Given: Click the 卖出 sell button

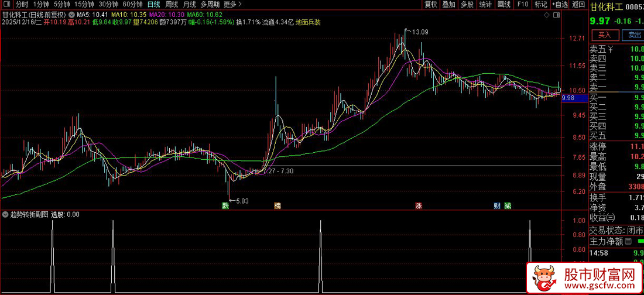Looking at the screenshot, I should coord(633,35).
